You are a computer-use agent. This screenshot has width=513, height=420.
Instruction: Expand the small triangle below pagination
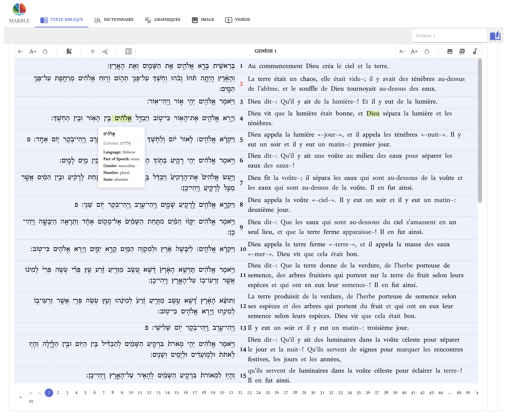tap(20, 397)
